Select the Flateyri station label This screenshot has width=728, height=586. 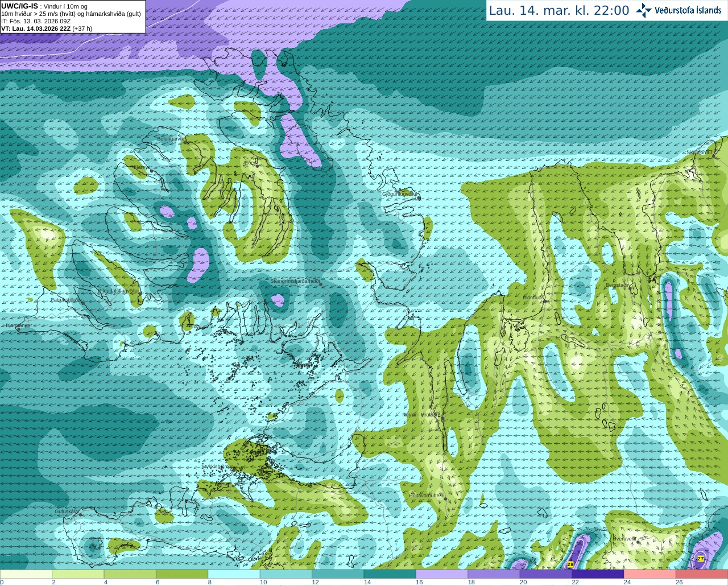click(142, 167)
